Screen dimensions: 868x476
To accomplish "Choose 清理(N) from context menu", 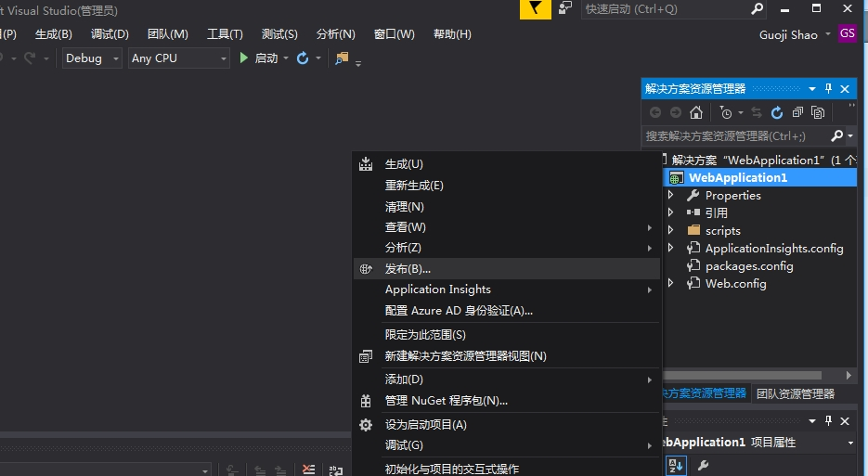I will [x=507, y=206].
